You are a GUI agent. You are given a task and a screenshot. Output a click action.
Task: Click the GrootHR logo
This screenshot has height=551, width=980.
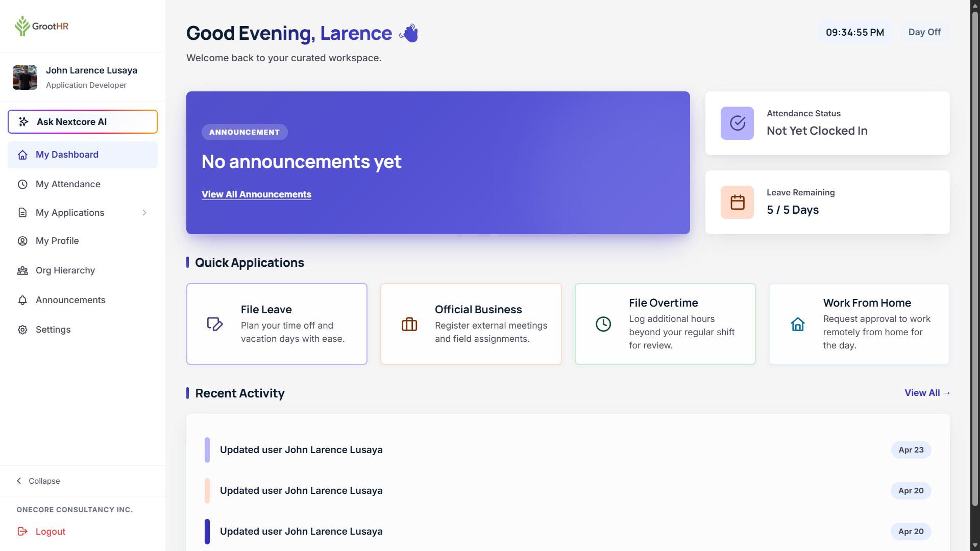(x=41, y=26)
